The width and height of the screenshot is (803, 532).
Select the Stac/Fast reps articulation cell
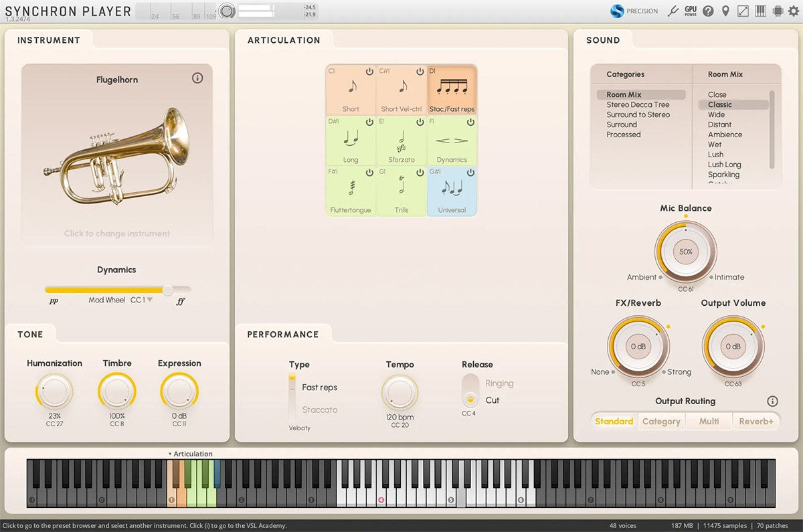pyautogui.click(x=452, y=90)
